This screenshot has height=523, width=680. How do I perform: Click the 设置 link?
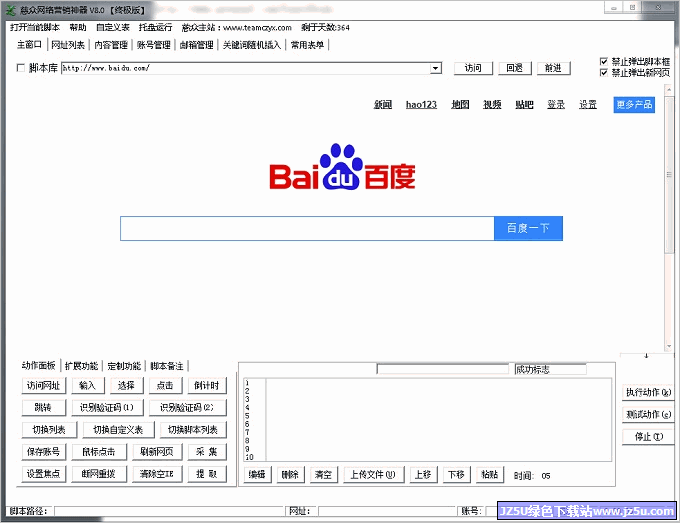point(588,104)
